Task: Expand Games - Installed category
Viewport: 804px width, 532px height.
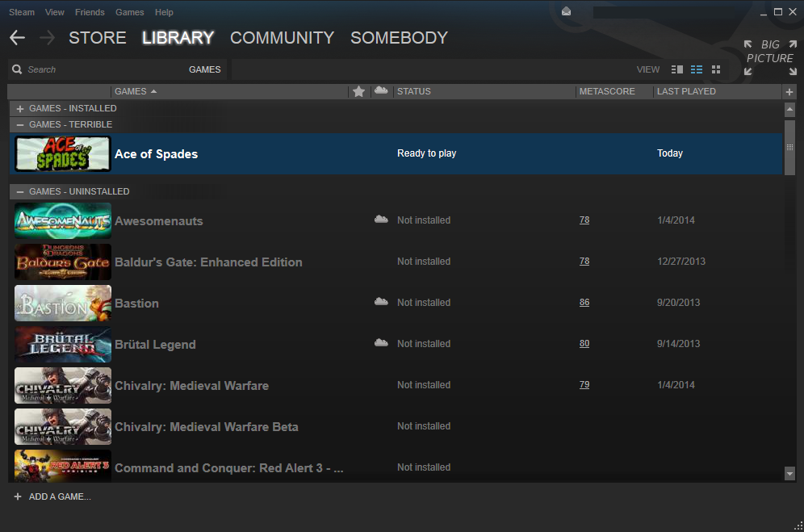Action: tap(20, 109)
